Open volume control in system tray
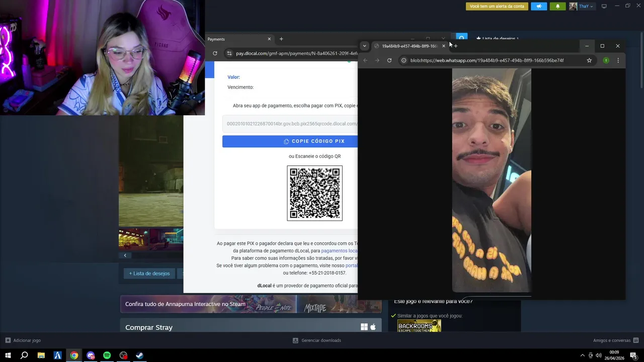This screenshot has height=362, width=644. click(598, 355)
